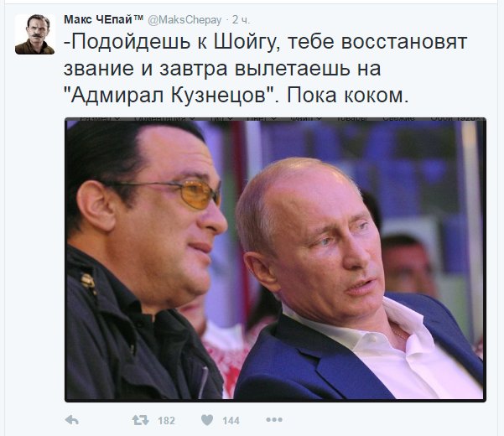Select the cut-off 'Товары' item atop photo

click(x=352, y=119)
